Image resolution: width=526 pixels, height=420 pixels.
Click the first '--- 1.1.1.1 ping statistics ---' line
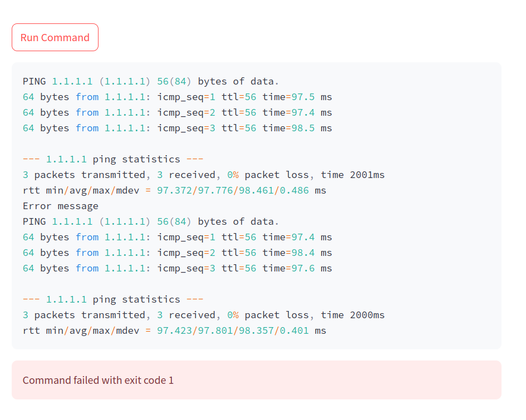coord(113,159)
